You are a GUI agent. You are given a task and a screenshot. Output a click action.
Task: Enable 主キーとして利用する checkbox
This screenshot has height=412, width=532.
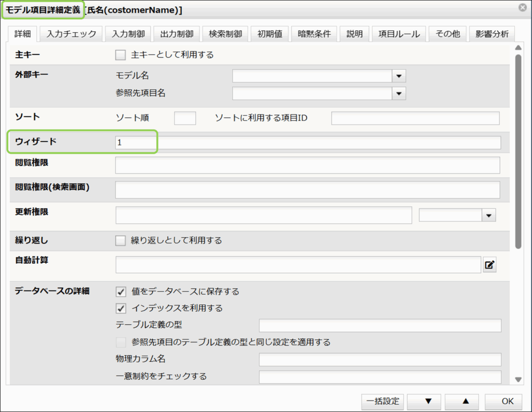point(121,55)
